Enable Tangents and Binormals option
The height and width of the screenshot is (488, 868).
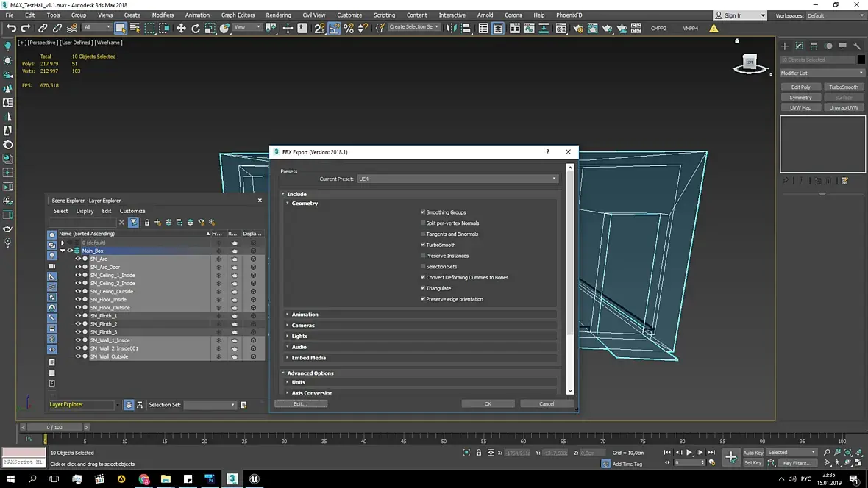[423, 234]
